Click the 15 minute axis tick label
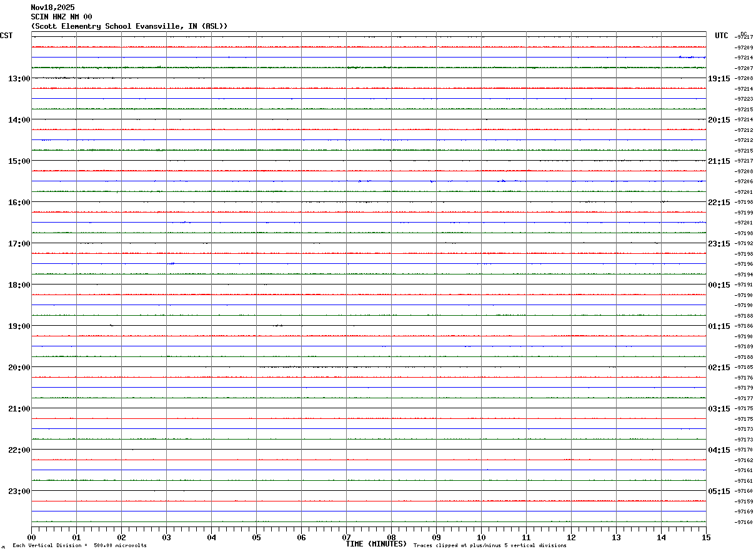This screenshot has width=756, height=554. [x=706, y=538]
